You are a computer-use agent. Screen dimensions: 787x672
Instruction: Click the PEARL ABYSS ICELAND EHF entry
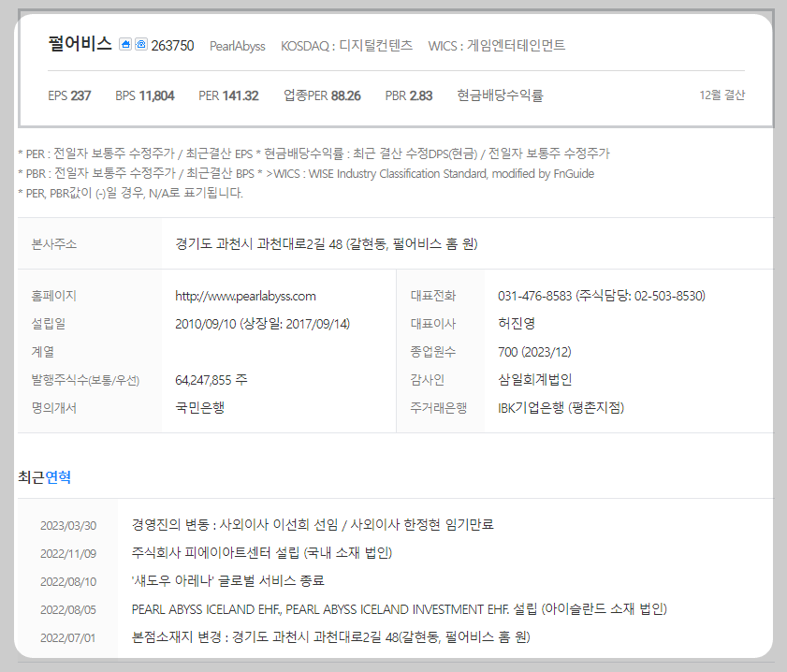(400, 609)
